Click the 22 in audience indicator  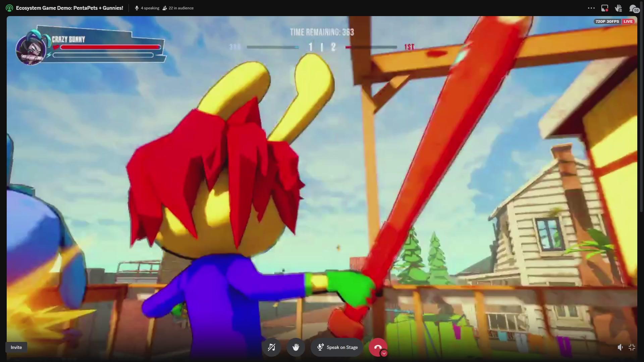pos(178,8)
